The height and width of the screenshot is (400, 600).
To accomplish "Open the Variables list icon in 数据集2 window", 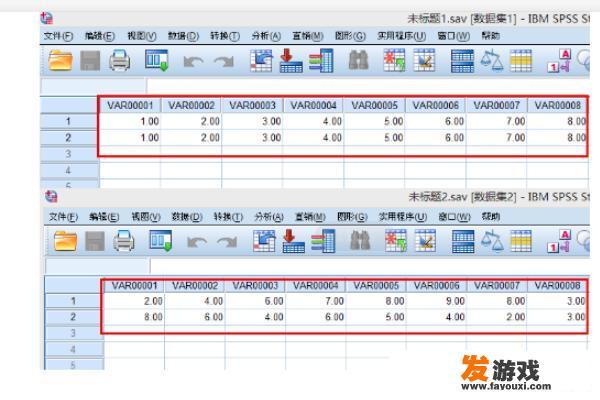I will [323, 241].
